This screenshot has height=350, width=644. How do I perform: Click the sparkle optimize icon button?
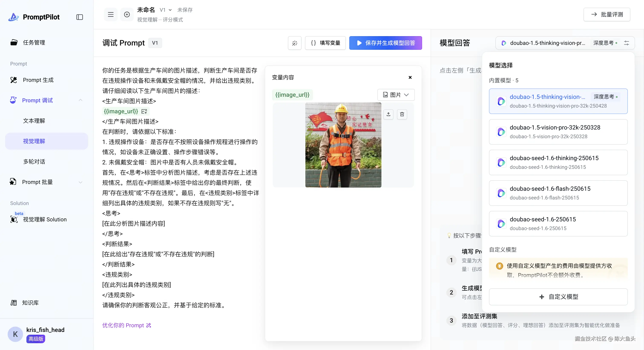(295, 43)
